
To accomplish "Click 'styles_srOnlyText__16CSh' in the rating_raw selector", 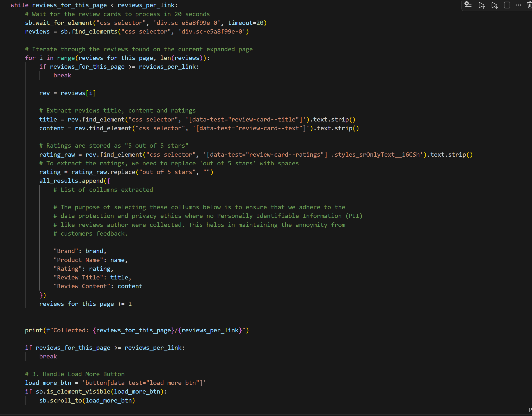I will 377,155.
